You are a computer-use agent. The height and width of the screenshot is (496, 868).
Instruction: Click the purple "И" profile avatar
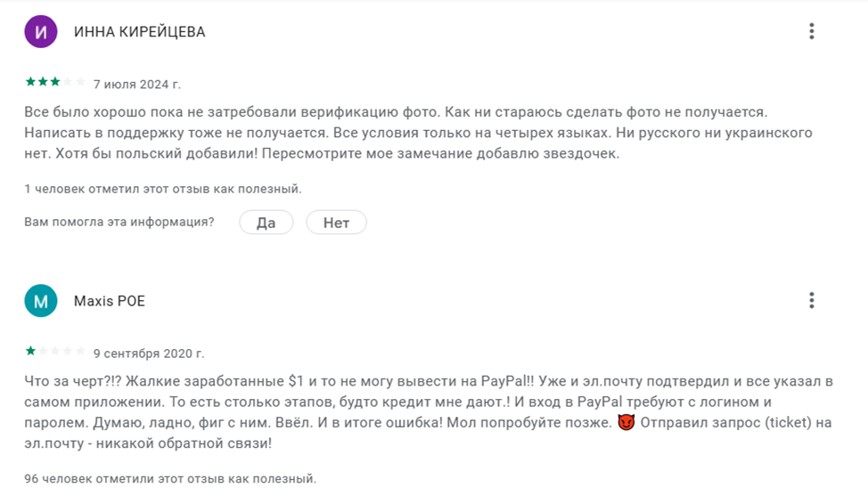click(40, 32)
